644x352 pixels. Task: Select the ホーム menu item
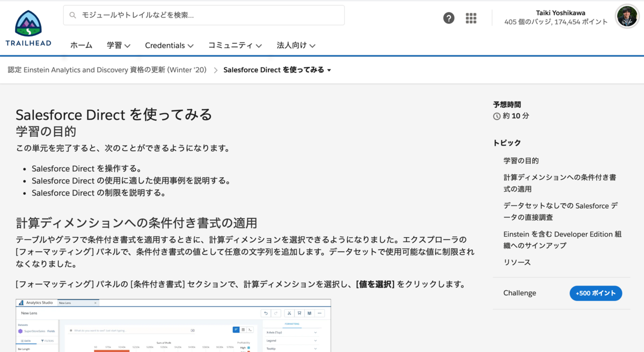(x=81, y=46)
